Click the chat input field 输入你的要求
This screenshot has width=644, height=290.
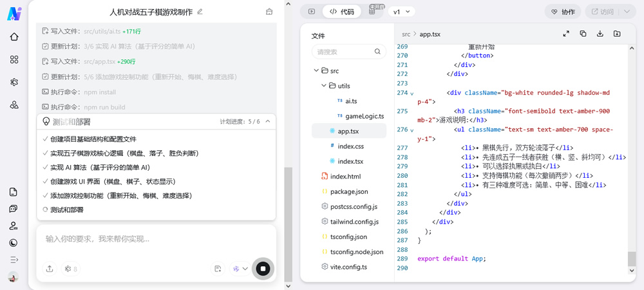tap(155, 238)
